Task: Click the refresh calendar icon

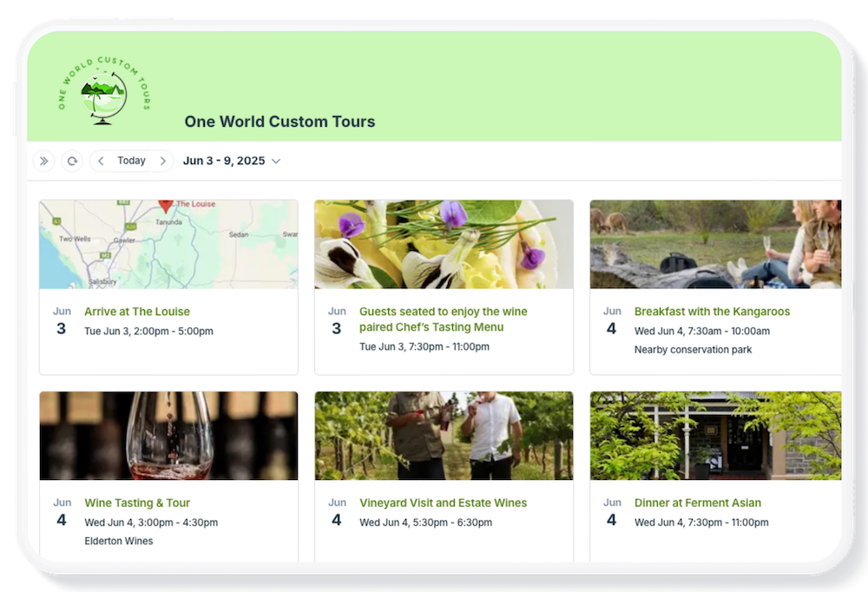Action: pos(72,161)
